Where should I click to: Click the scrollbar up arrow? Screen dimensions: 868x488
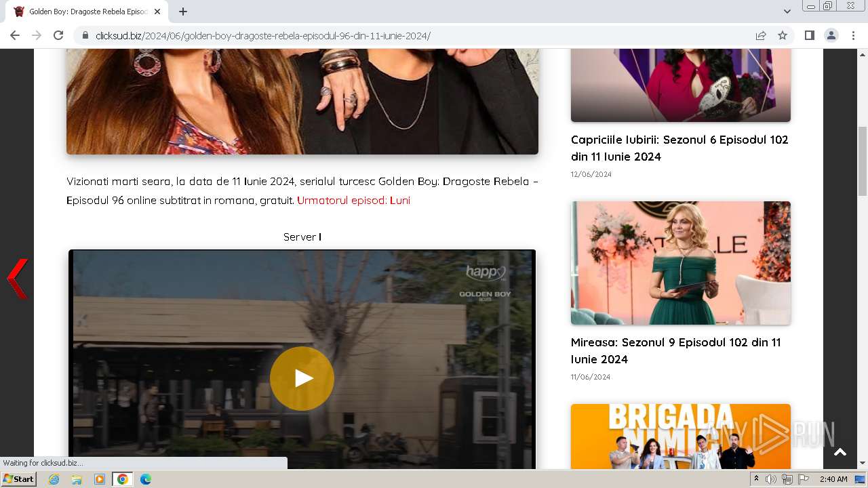pos(863,54)
